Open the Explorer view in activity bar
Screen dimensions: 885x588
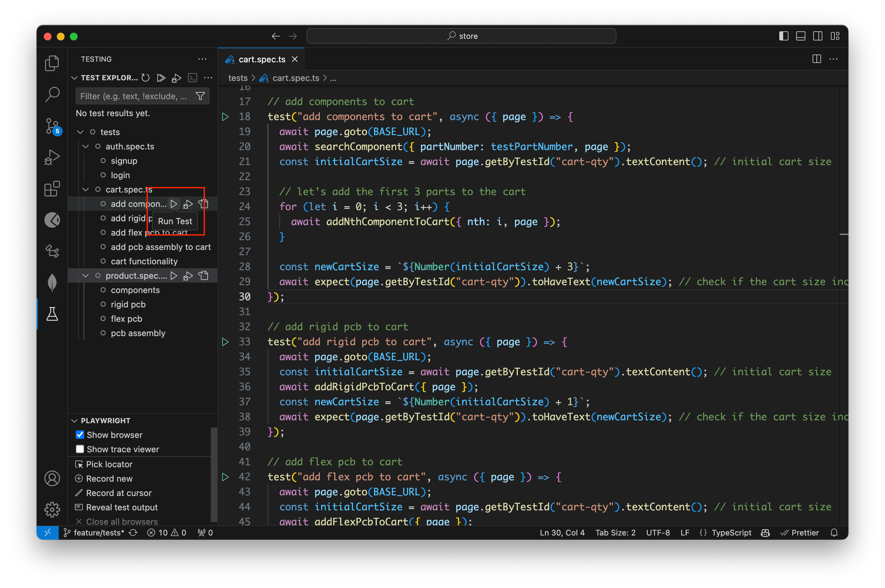click(x=52, y=63)
